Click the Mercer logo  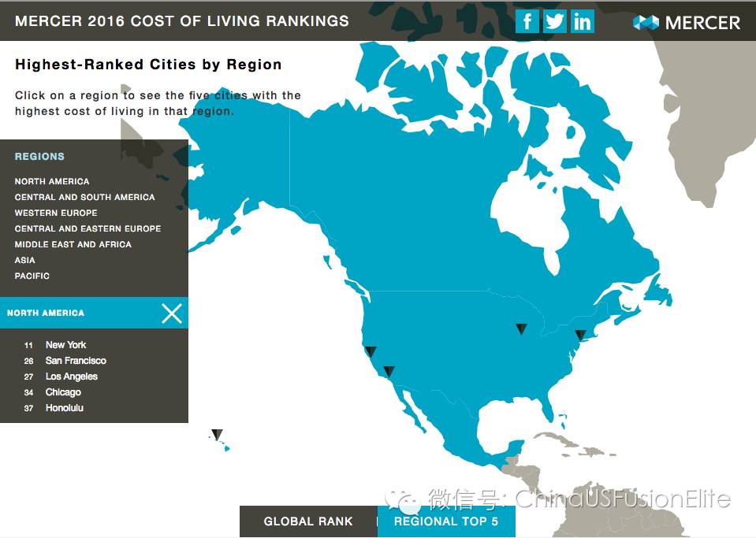point(687,23)
